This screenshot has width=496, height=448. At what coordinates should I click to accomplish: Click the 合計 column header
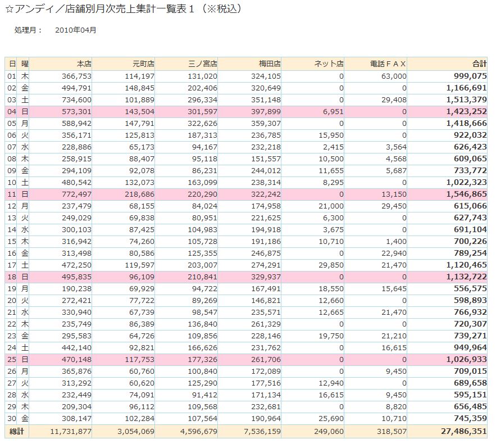479,64
